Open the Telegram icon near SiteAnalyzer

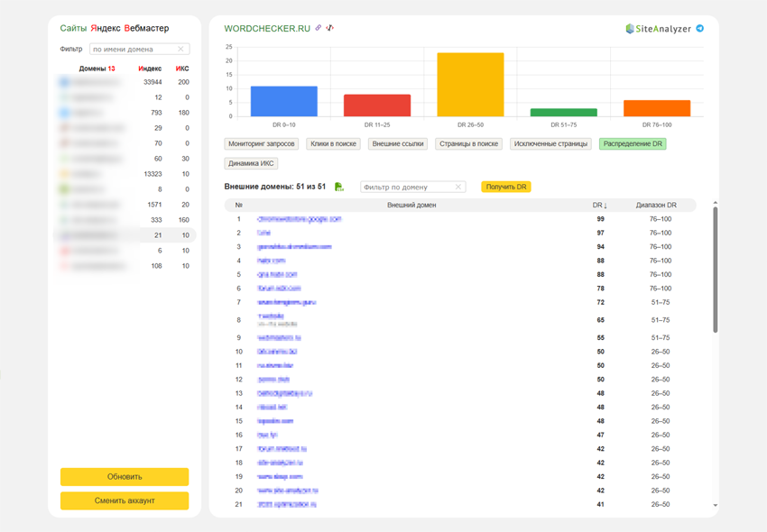[x=700, y=28]
